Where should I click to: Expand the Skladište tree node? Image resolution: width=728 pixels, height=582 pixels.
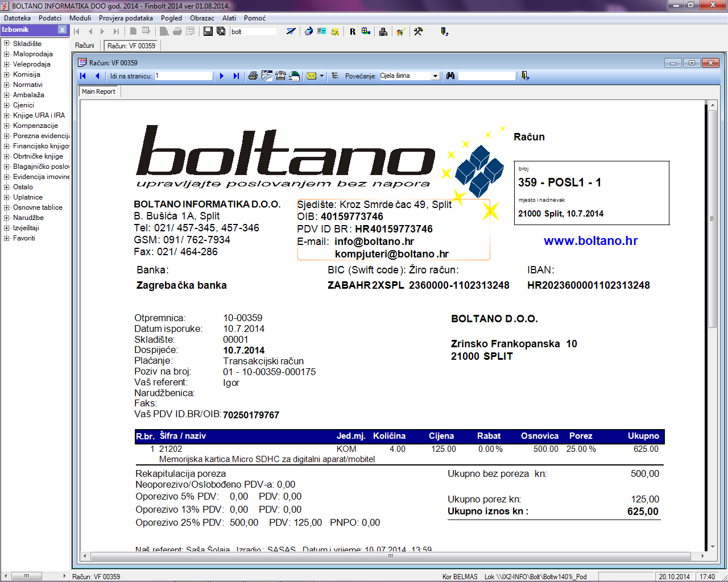pyautogui.click(x=6, y=44)
